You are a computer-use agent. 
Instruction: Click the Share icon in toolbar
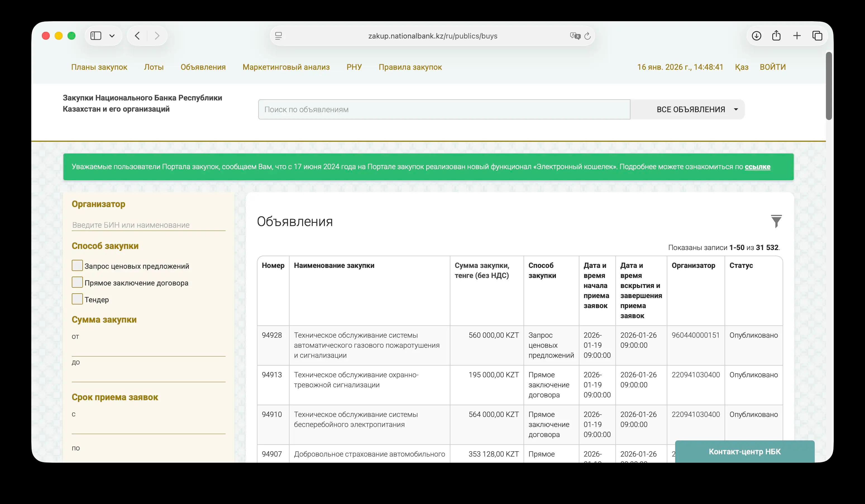[776, 36]
